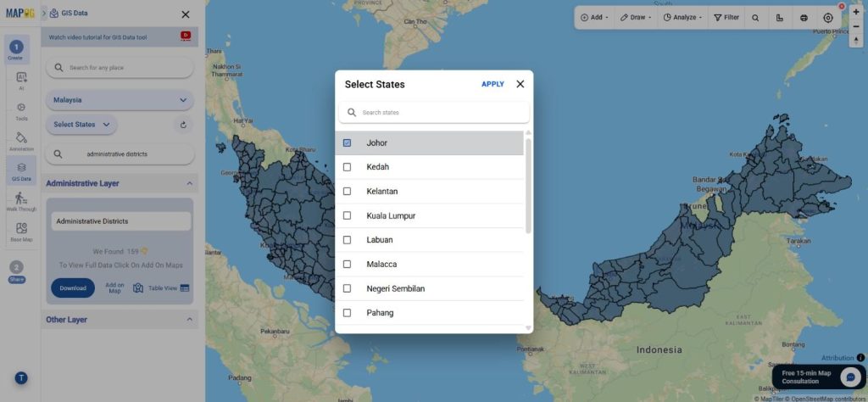Image resolution: width=868 pixels, height=402 pixels.
Task: Open the user profile avatar T
Action: coord(21,378)
